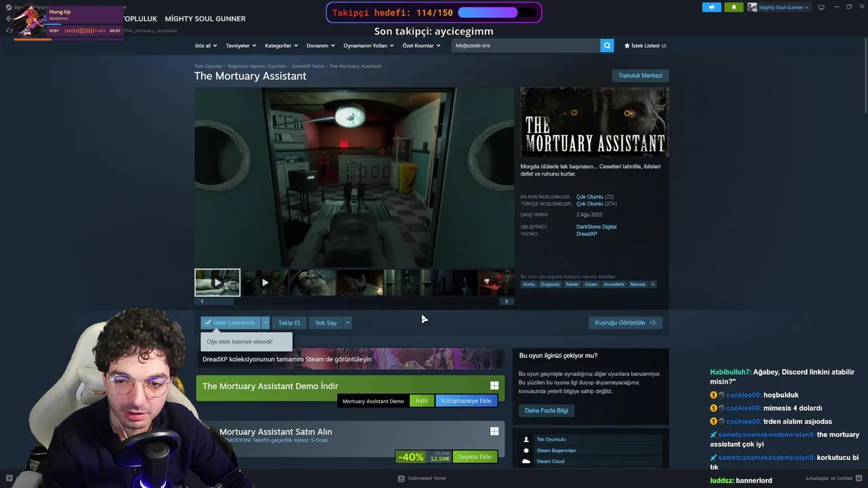Focus the Mağazada ara search field
This screenshot has width=868, height=488.
pyautogui.click(x=526, y=45)
